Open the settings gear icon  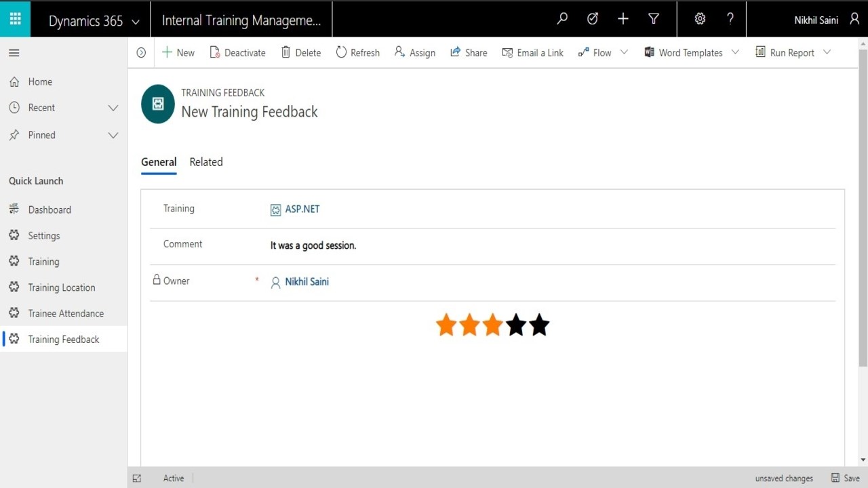pos(700,19)
